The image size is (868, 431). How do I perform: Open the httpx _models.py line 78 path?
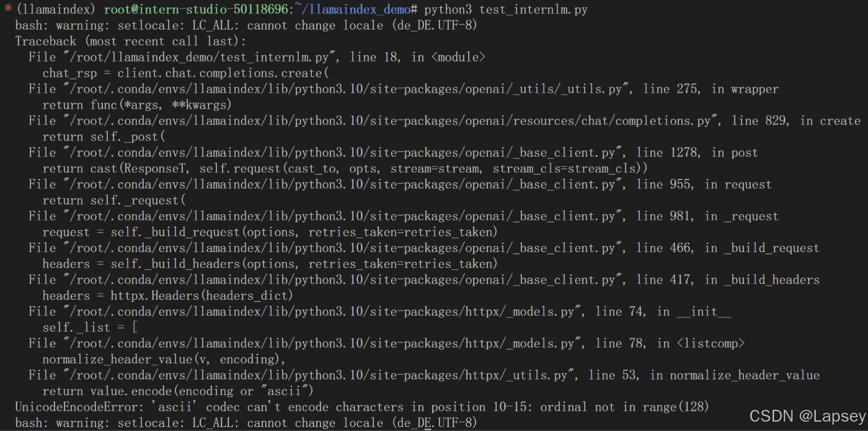322,344
